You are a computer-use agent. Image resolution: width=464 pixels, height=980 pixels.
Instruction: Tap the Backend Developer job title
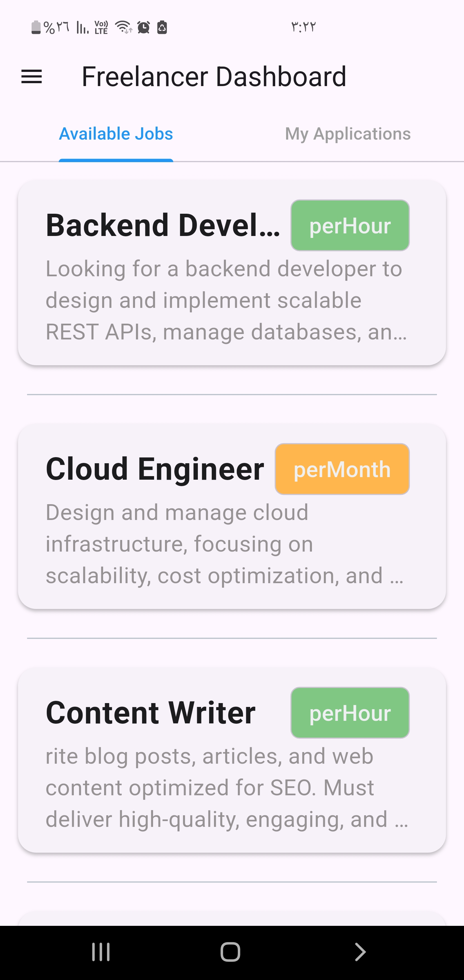click(163, 225)
